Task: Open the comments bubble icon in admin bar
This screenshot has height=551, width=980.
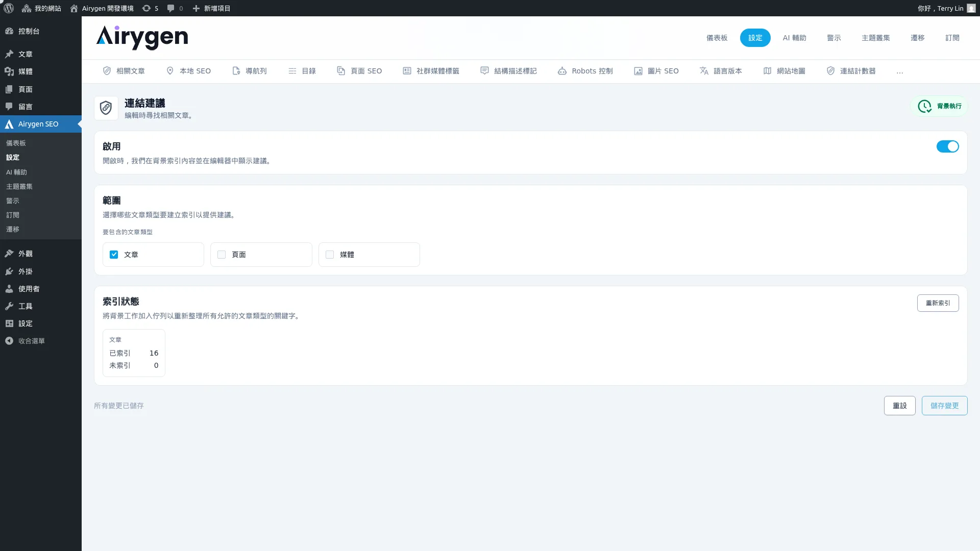Action: (x=171, y=8)
